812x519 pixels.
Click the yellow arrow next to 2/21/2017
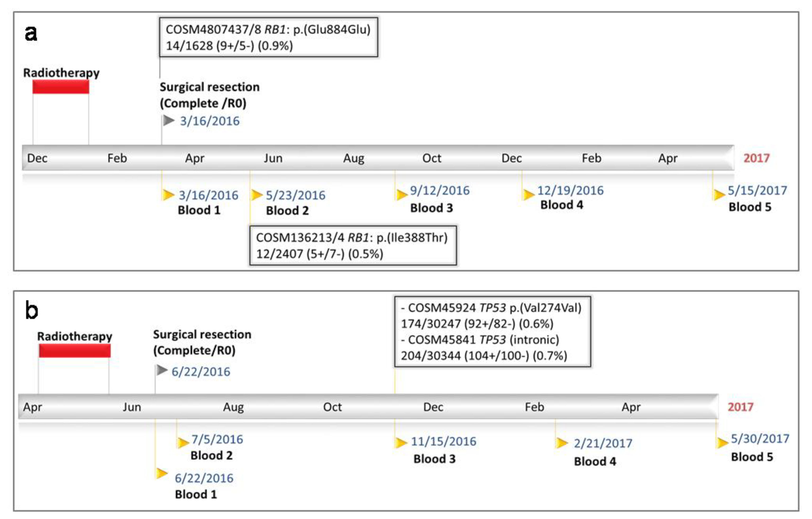[x=562, y=443]
